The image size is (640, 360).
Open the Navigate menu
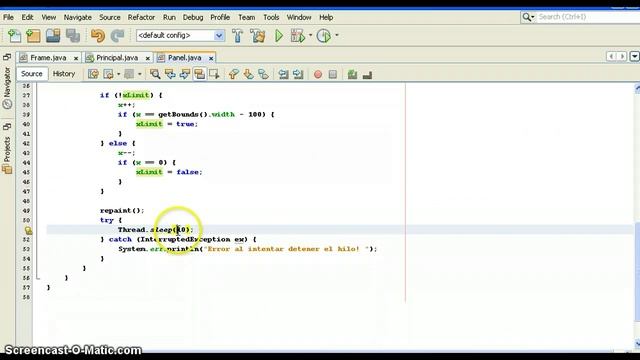coord(78,17)
